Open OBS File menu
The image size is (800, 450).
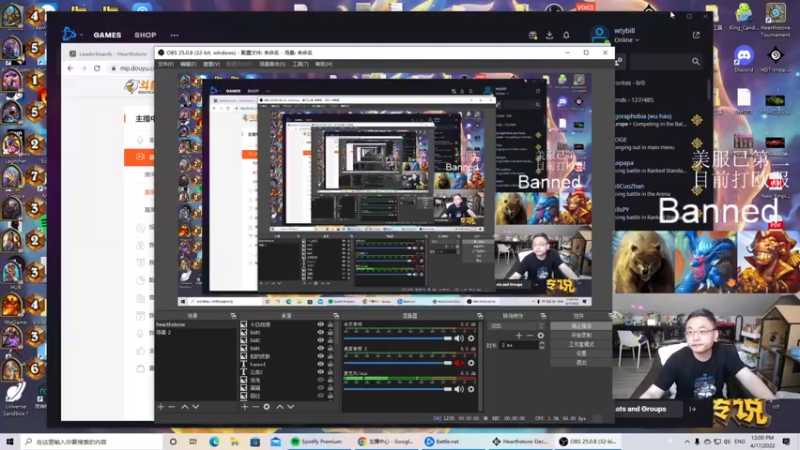pyautogui.click(x=165, y=64)
